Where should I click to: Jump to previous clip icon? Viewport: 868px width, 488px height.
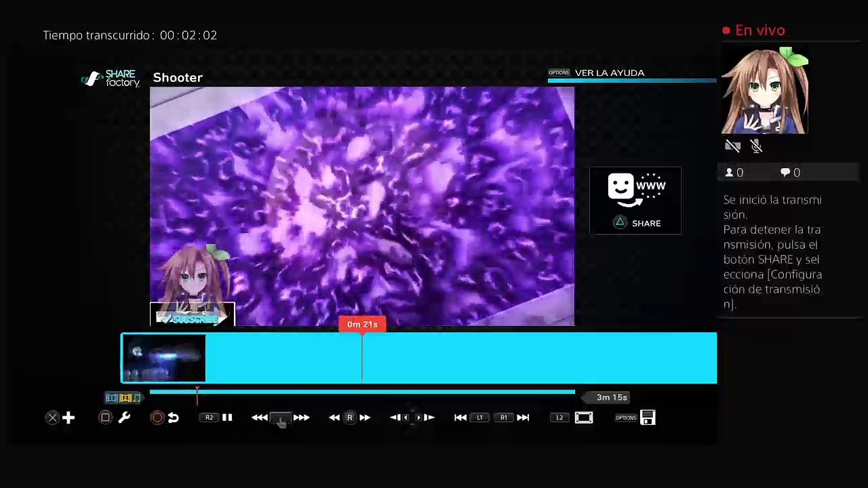tap(460, 418)
